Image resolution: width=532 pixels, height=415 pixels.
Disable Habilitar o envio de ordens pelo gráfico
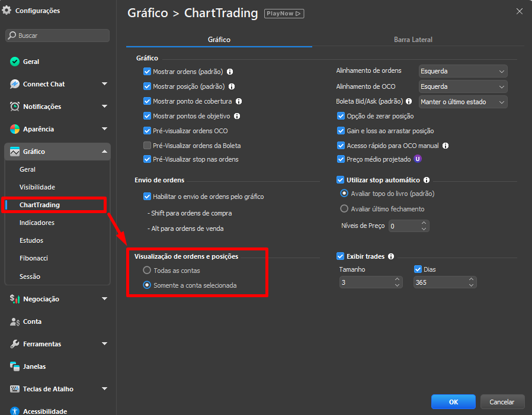click(x=148, y=197)
